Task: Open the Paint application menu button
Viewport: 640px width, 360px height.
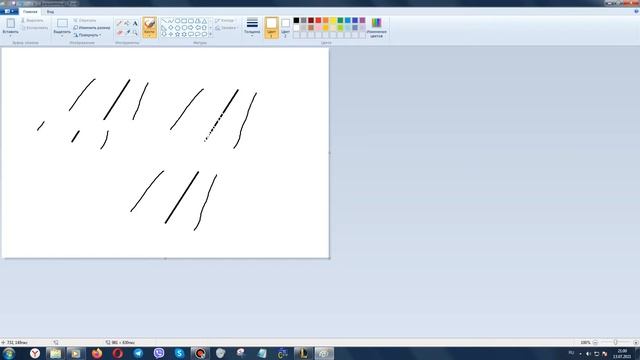Action: click(9, 11)
